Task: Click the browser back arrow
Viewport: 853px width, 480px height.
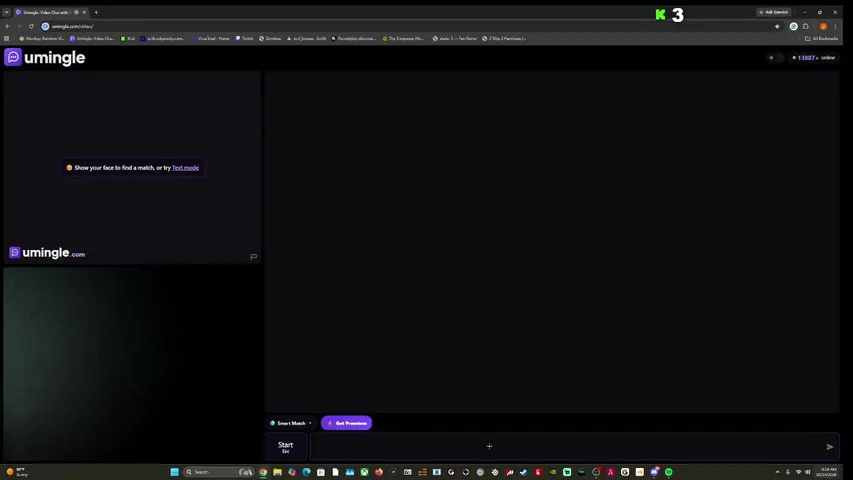Action: coord(8,26)
